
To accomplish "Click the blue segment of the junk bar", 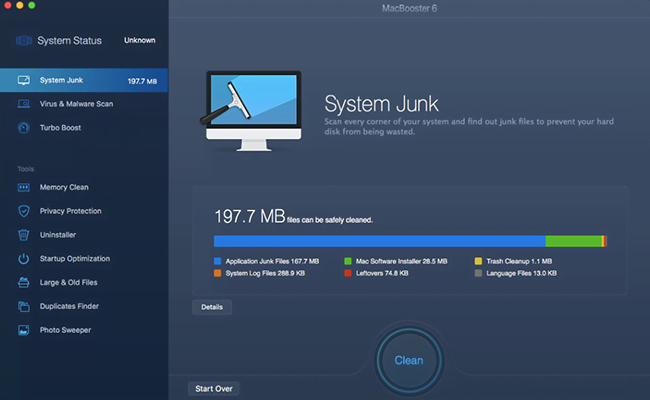I will pyautogui.click(x=380, y=241).
